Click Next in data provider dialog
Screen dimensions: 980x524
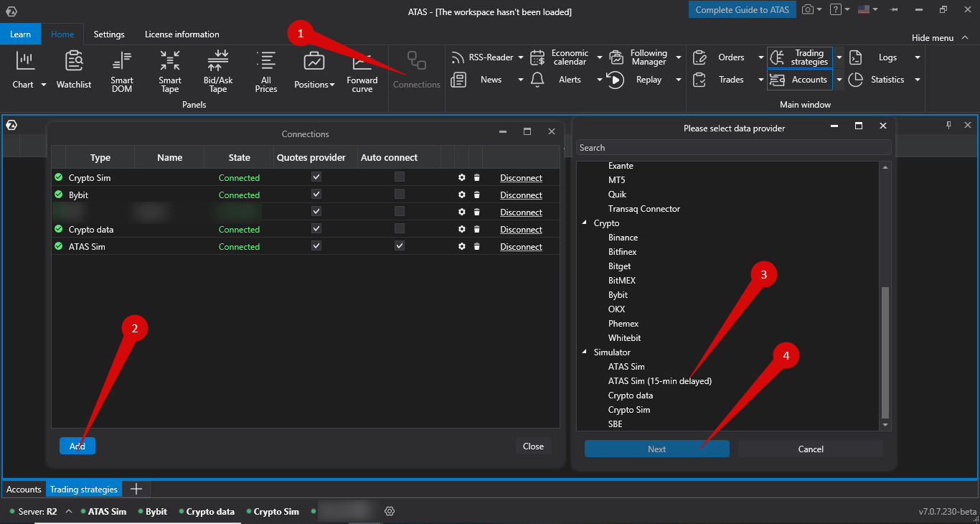coord(657,449)
